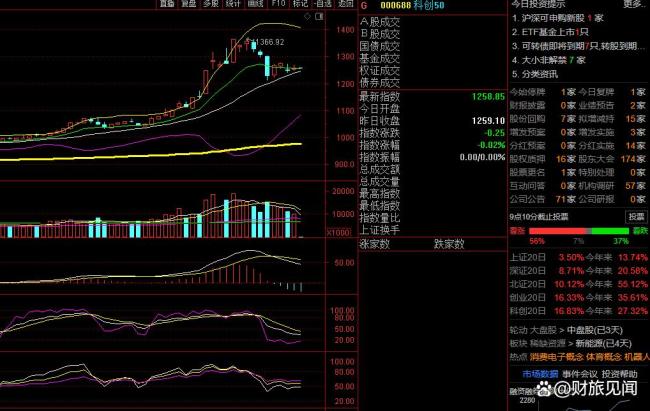Switch to the 市场数据 tab
Viewport: 650px width, 411px height.
(540, 374)
